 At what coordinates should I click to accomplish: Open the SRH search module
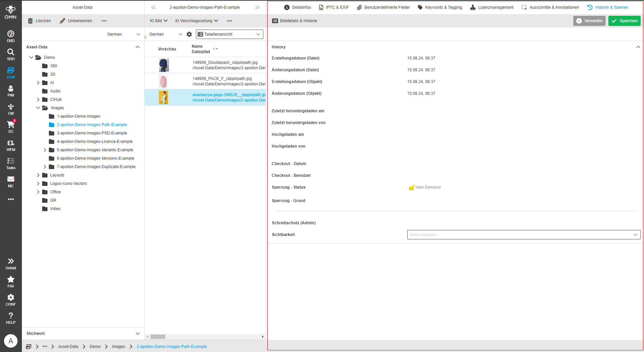11,54
